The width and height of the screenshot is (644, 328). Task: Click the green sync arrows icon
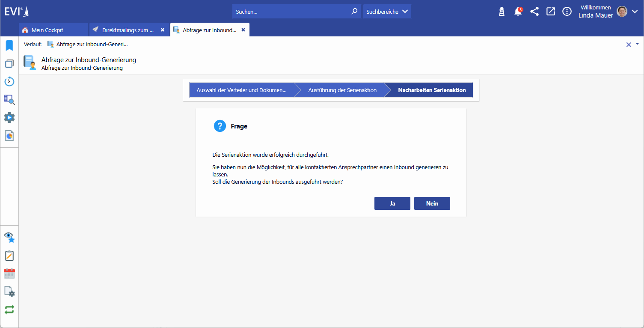9,309
